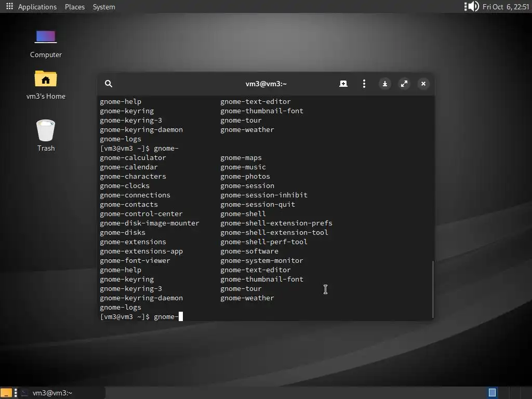Viewport: 532px width, 399px height.
Task: Click the Applications grid icon
Action: coord(9,6)
